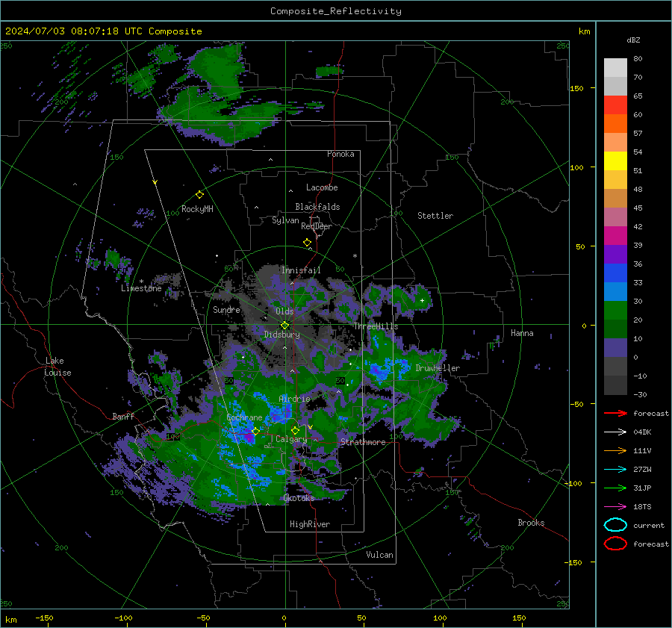Click the dBZ legend heading
The width and height of the screenshot is (672, 628).
point(633,40)
